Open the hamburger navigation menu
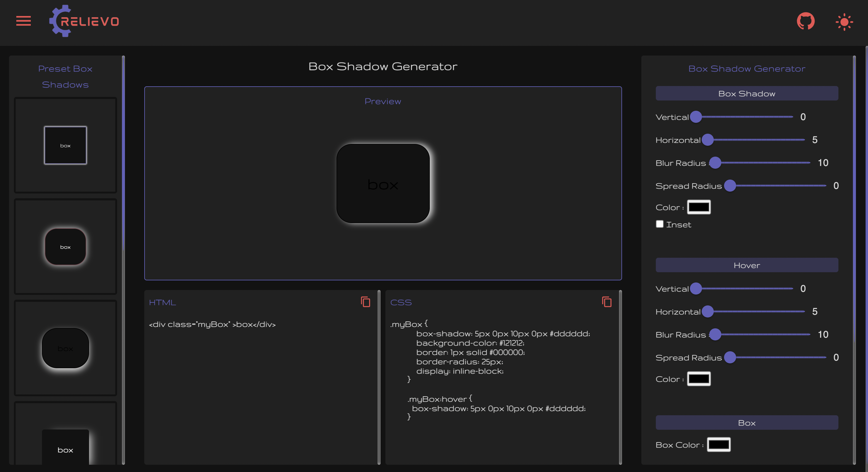Image resolution: width=868 pixels, height=472 pixels. pyautogui.click(x=23, y=21)
